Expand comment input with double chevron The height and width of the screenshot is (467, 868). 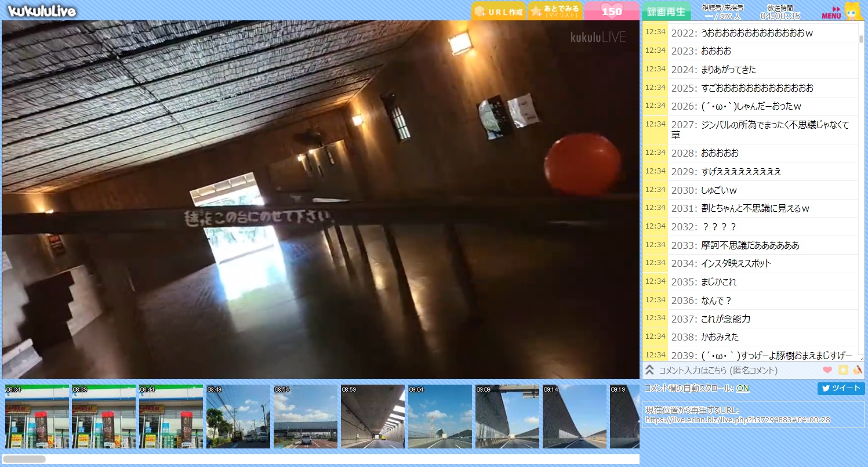tap(650, 370)
